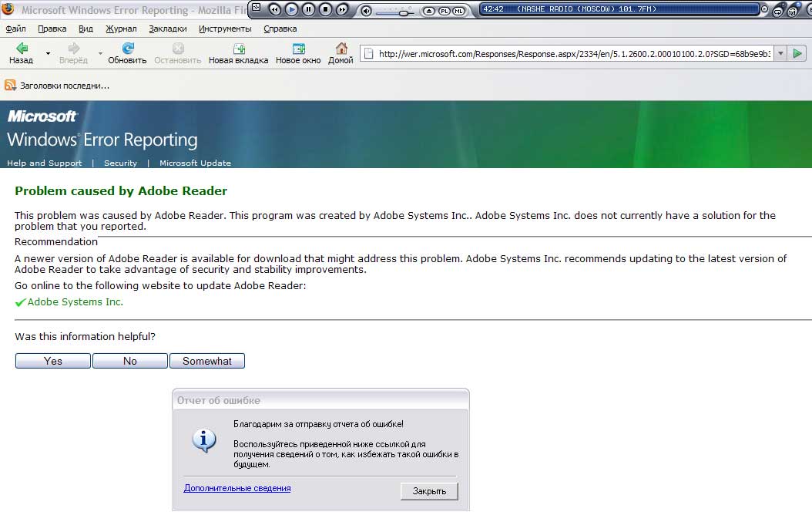
Task: Mute via the Winamp speaker icon
Action: (366, 11)
